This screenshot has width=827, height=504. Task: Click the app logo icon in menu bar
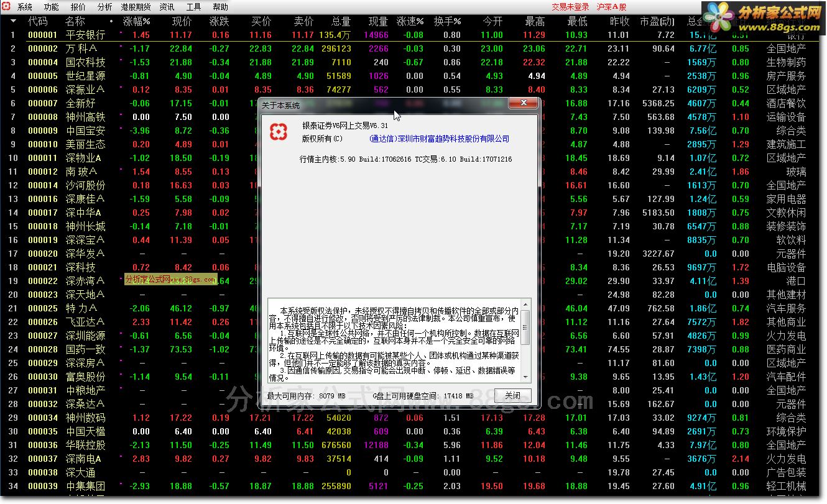coord(7,7)
